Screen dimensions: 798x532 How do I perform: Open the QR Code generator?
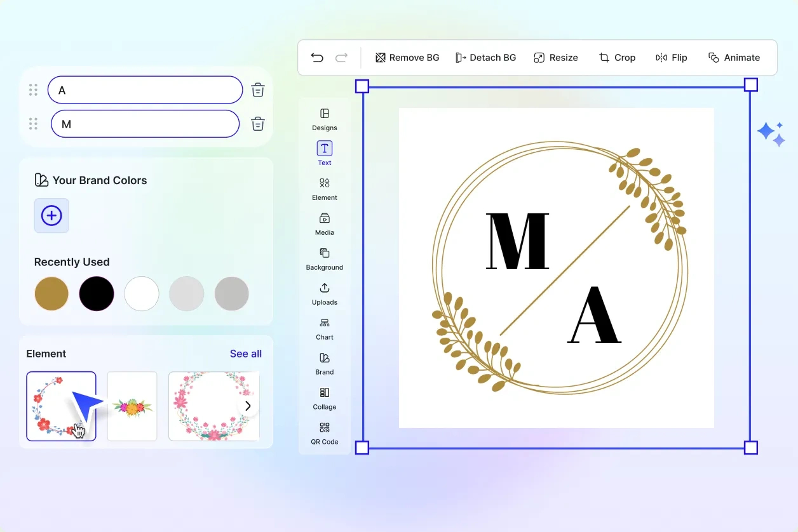click(324, 433)
